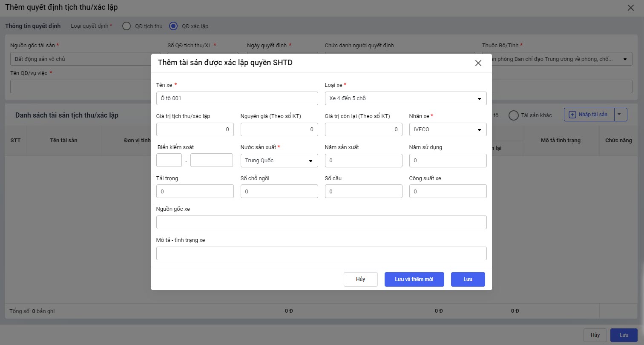Viewport: 644px width, 345px height.
Task: Click the Lưu và thêm mới button
Action: (x=414, y=279)
